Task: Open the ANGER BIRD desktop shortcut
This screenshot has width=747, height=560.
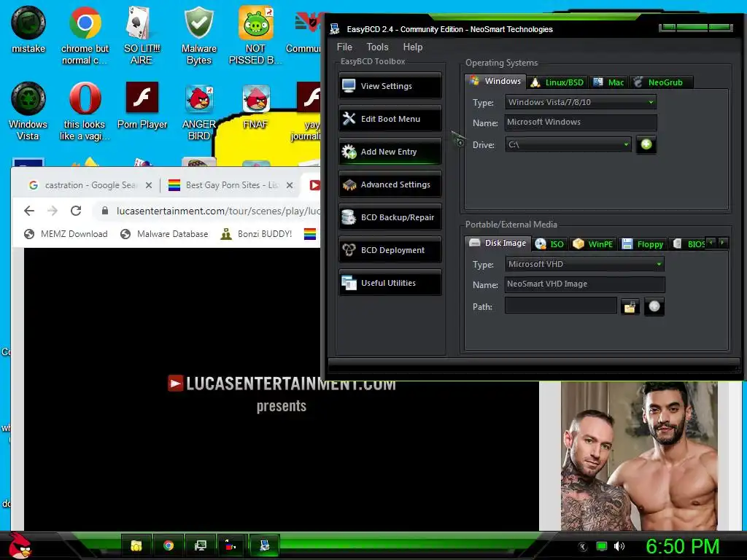Action: point(198,112)
